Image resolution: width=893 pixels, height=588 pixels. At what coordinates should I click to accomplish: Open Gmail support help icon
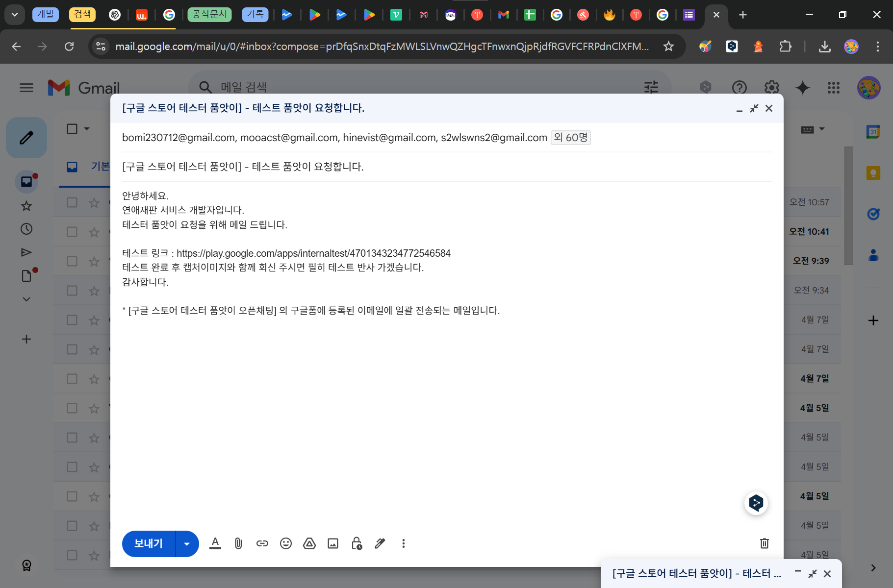coord(740,88)
